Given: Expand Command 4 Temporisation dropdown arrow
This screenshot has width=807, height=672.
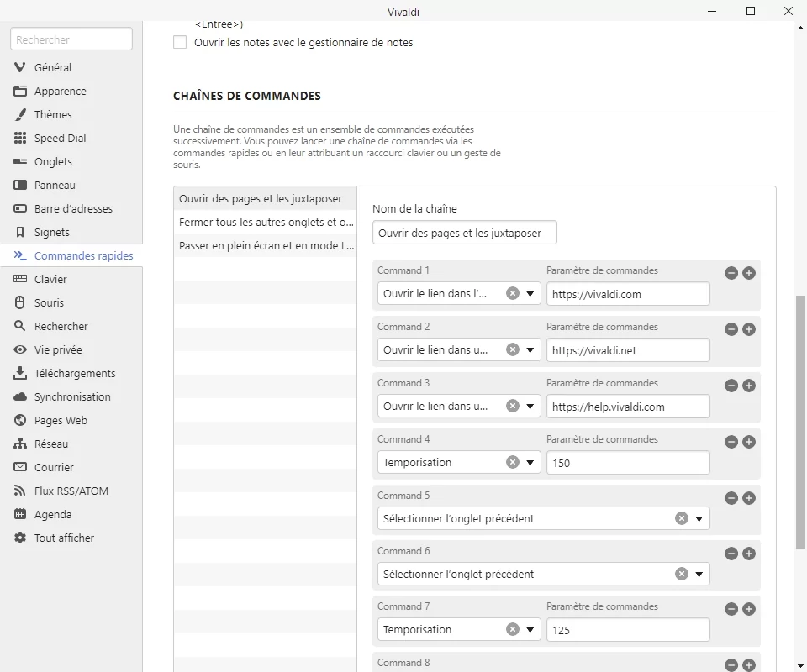Looking at the screenshot, I should click(530, 463).
